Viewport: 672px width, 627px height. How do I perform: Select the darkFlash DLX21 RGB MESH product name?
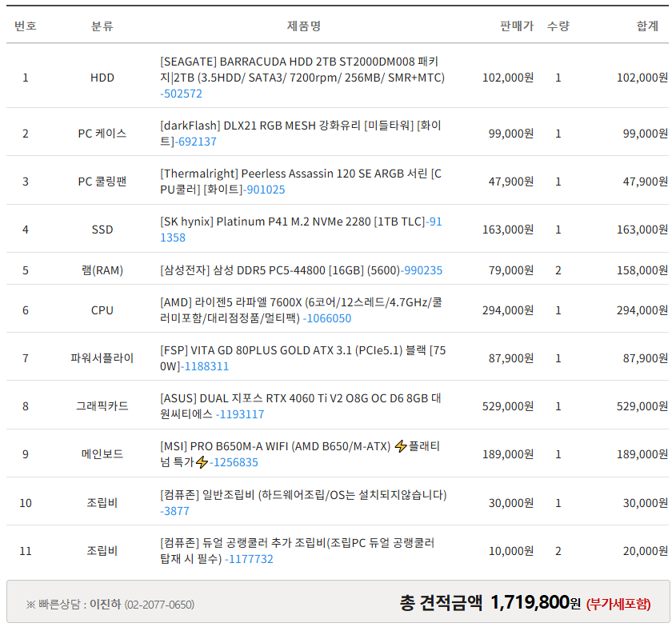tap(301, 134)
